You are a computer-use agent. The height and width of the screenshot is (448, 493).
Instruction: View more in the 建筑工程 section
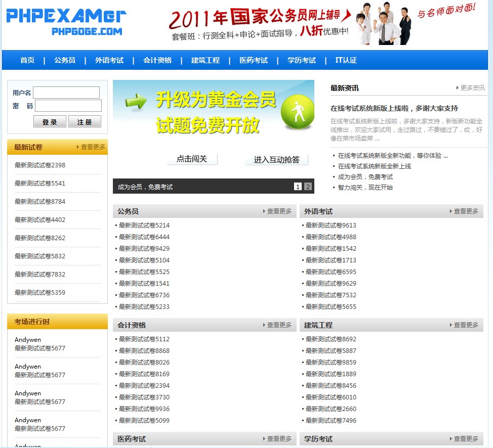(464, 325)
